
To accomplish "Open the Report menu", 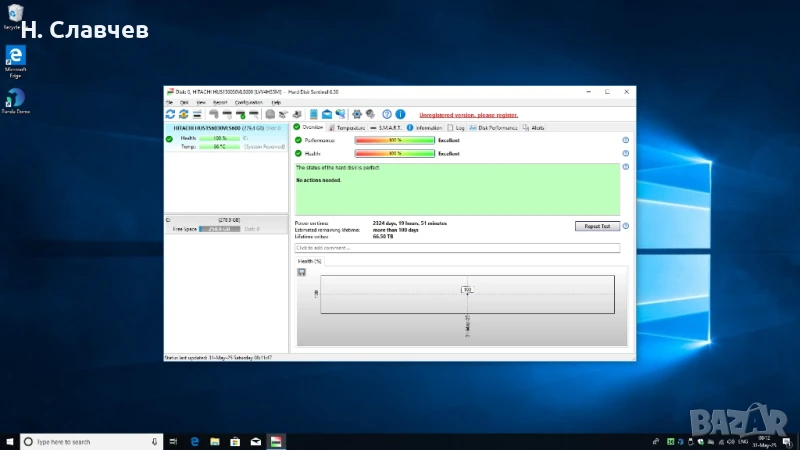I will click(219, 102).
